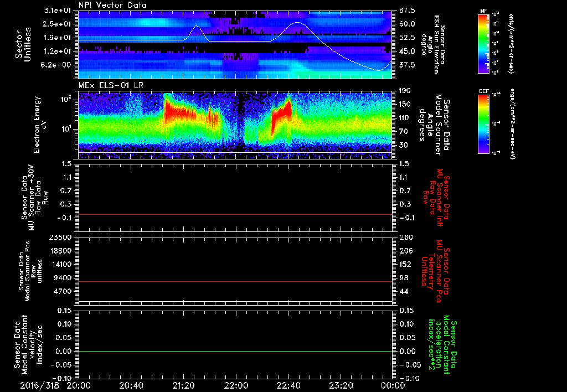Image resolution: width=567 pixels, height=392 pixels.
Task: Click the '23:20' time axis label
Action: [341, 385]
